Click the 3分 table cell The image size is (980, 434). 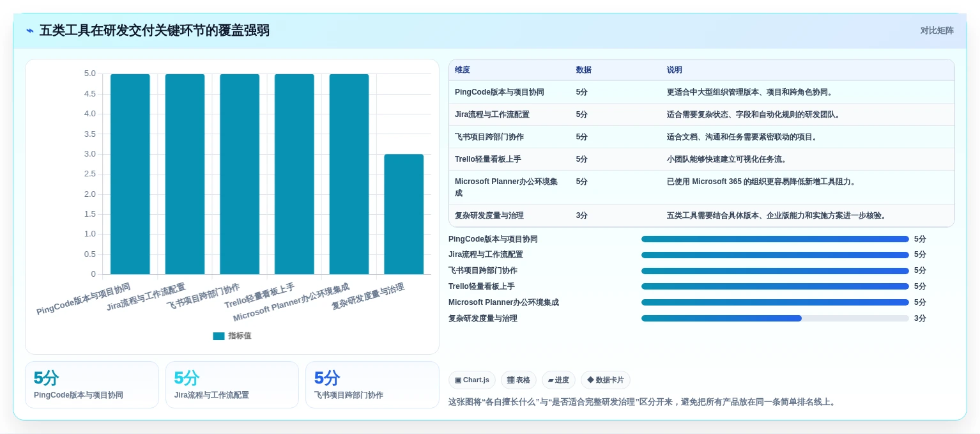click(615, 215)
